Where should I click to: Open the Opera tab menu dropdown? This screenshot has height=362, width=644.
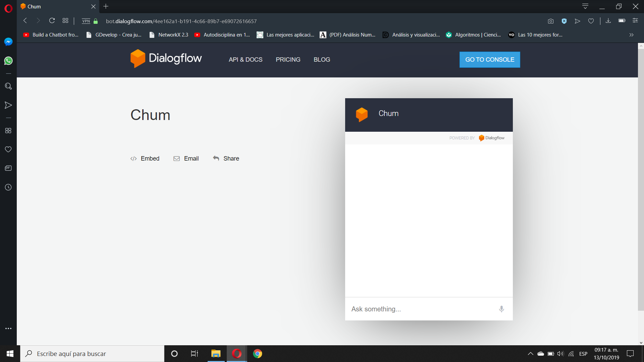tap(585, 6)
